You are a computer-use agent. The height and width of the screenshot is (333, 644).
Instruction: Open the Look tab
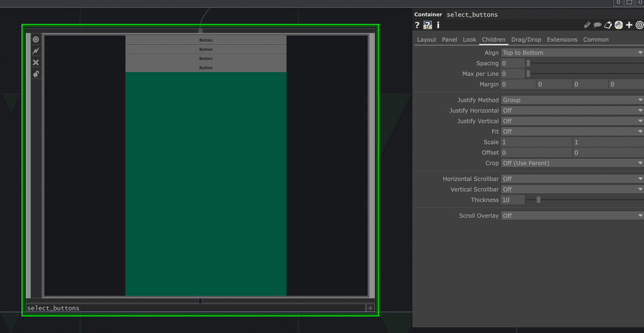click(x=470, y=40)
